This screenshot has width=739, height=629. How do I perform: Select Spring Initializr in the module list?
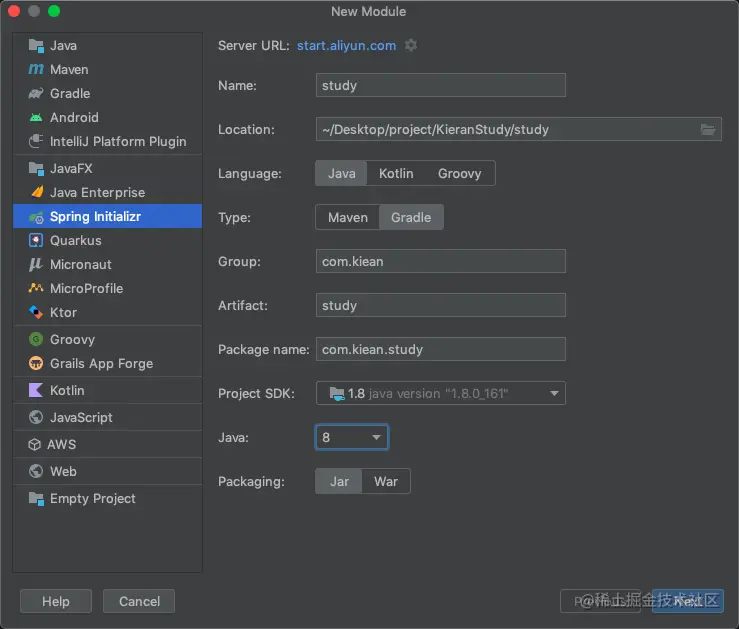click(x=95, y=217)
